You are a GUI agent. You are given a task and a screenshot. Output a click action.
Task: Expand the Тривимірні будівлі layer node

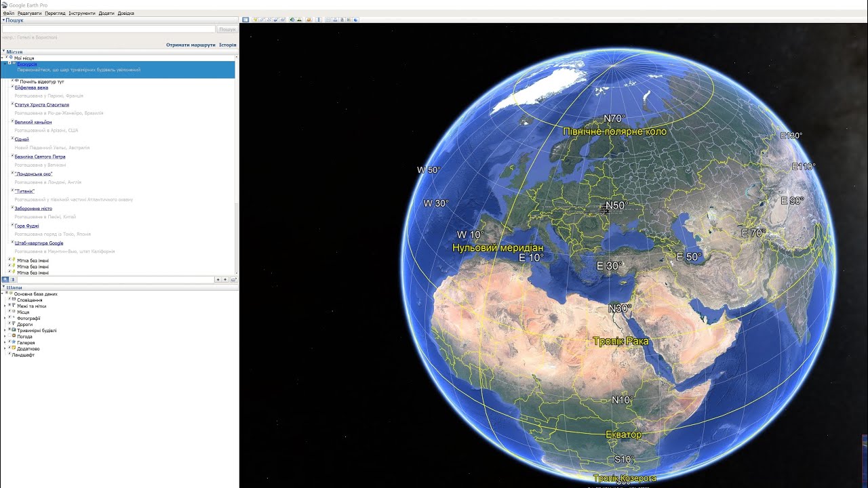tap(5, 331)
